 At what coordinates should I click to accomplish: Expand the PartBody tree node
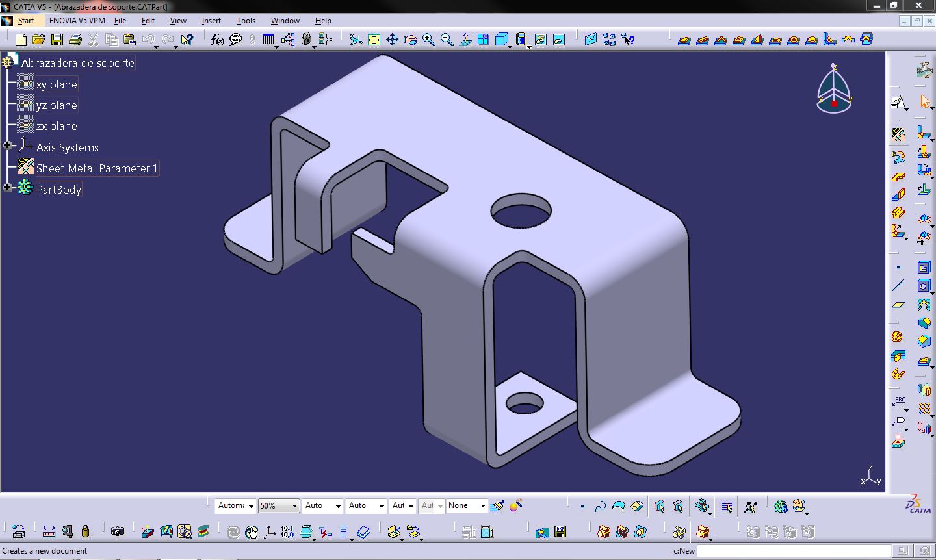point(7,188)
